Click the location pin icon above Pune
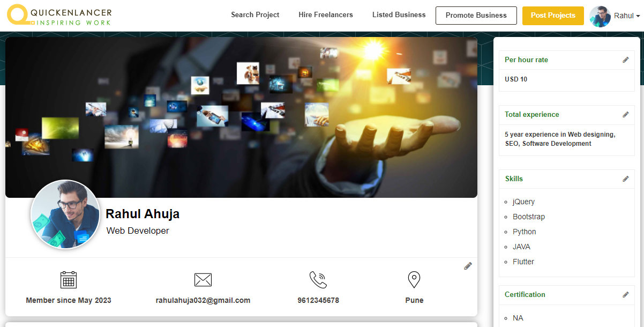 414,279
